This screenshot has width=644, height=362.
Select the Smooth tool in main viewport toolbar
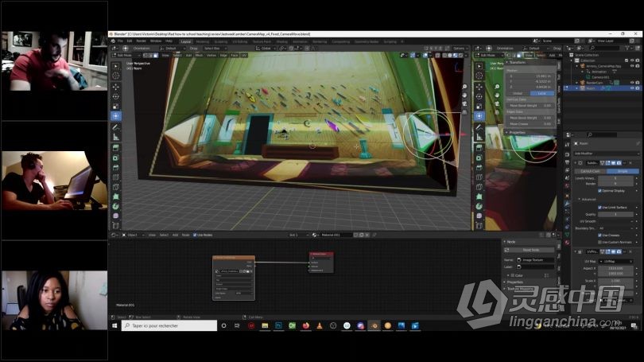(x=116, y=216)
